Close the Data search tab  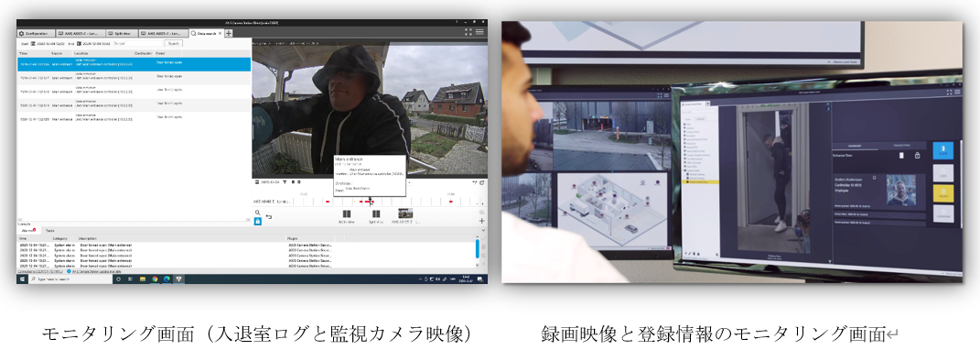pos(220,33)
